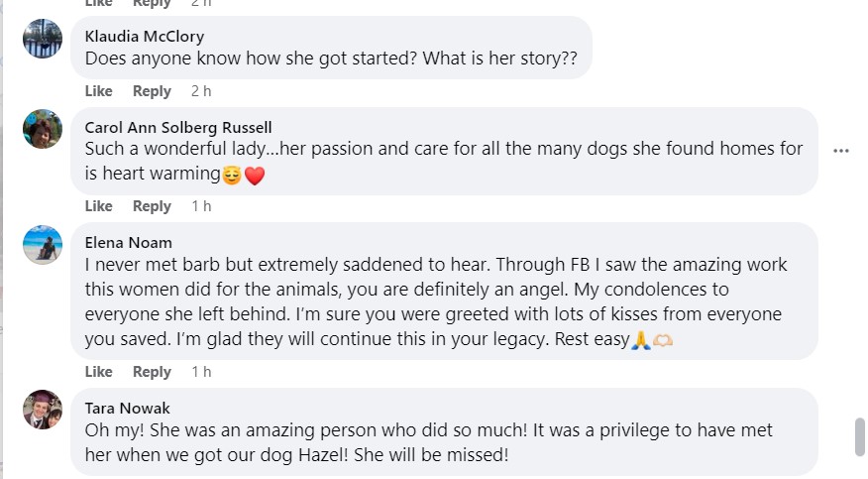Like Elena Noam's comment
Image resolution: width=868 pixels, height=479 pixels.
pos(99,372)
